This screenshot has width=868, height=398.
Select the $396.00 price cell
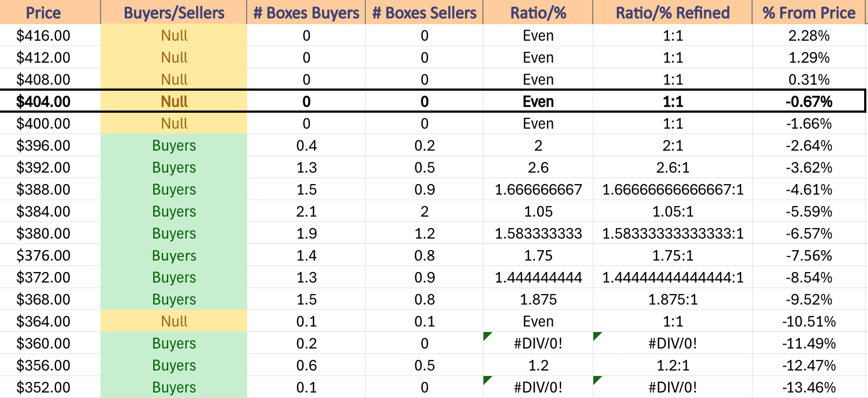coord(50,146)
